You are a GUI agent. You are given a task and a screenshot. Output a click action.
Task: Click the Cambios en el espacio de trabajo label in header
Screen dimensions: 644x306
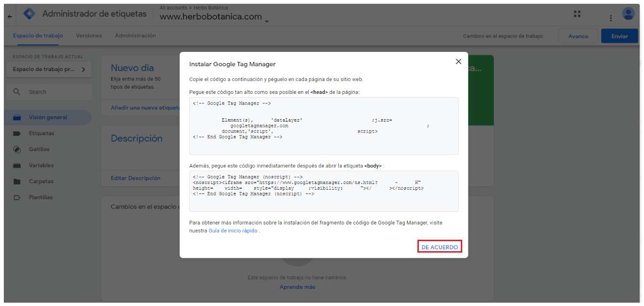[x=503, y=36]
